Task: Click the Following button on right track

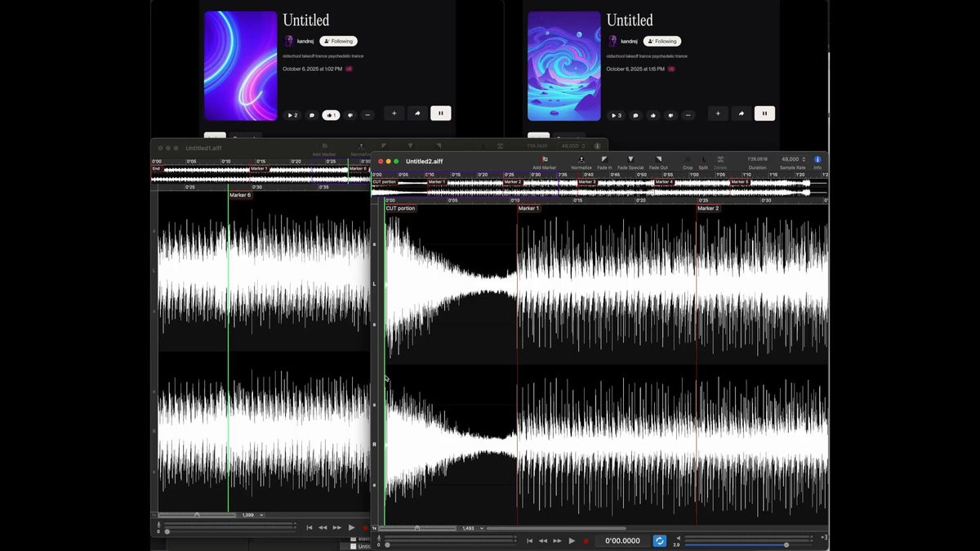Action: click(x=662, y=41)
